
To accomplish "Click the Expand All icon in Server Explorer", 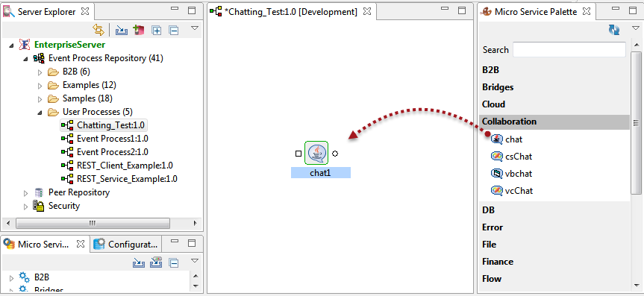I will coord(157,30).
